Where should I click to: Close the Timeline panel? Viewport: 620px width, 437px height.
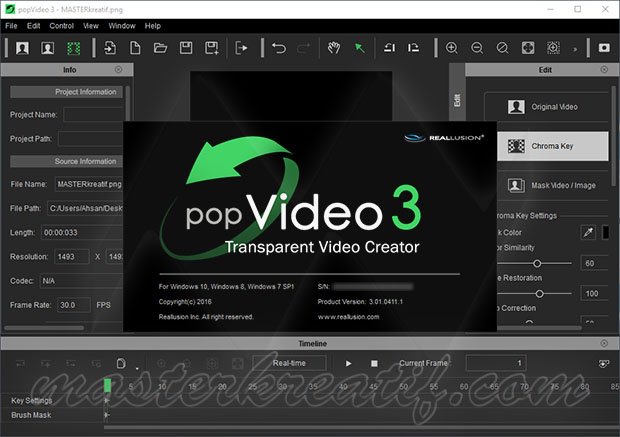604,343
